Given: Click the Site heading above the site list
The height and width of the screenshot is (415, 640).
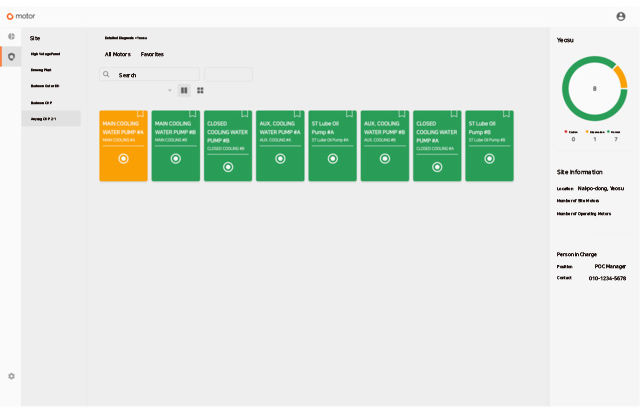Looking at the screenshot, I should click(x=35, y=38).
